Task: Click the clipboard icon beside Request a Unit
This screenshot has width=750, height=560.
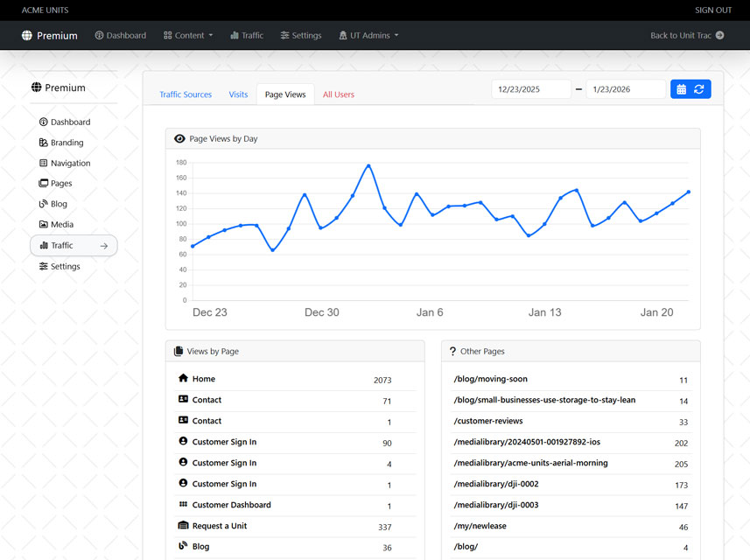Action: (182, 525)
